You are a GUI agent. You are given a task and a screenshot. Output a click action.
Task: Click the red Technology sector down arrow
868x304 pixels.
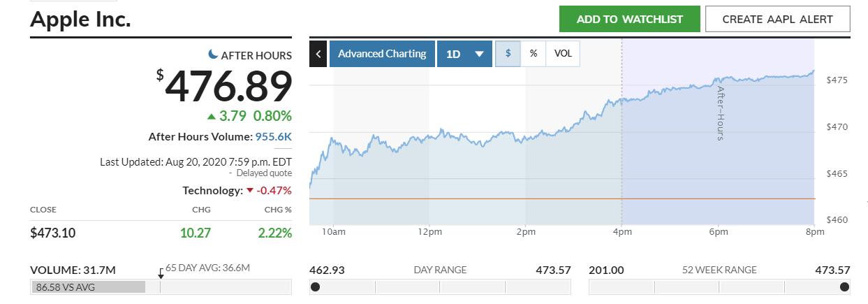click(x=249, y=191)
